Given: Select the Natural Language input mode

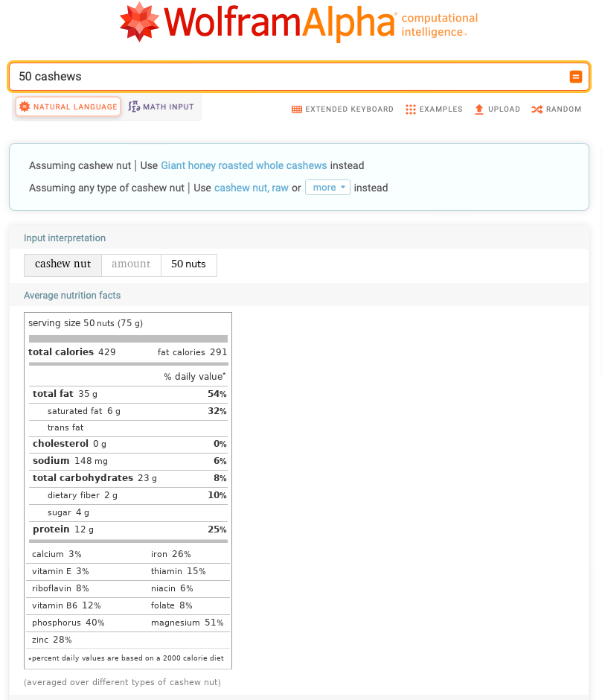Looking at the screenshot, I should coord(68,106).
